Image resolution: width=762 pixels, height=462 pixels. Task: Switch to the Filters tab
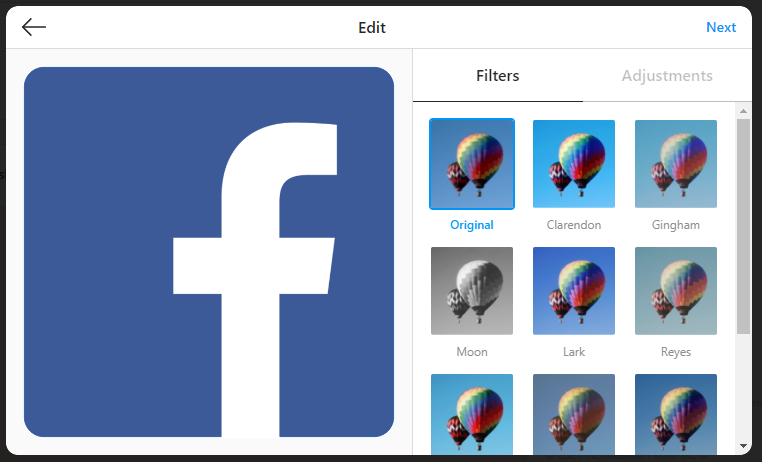(497, 76)
